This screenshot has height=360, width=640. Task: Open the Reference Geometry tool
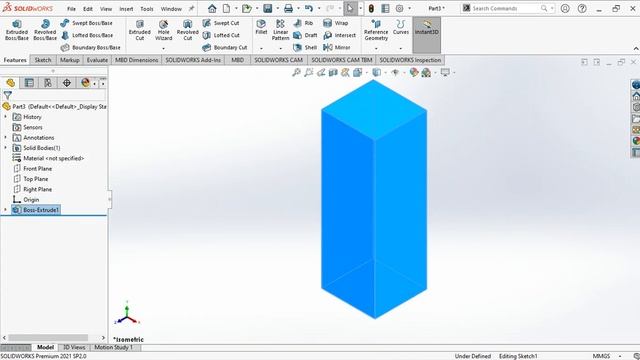tap(376, 30)
